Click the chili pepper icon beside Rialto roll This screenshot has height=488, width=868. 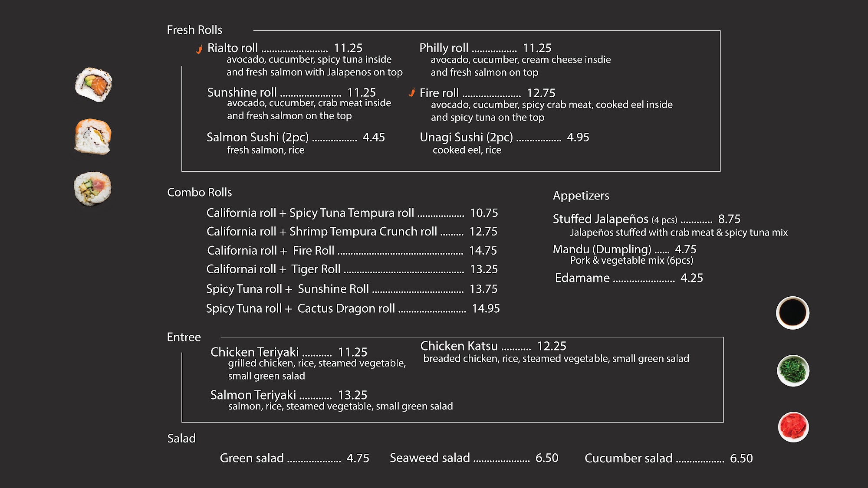click(x=199, y=49)
